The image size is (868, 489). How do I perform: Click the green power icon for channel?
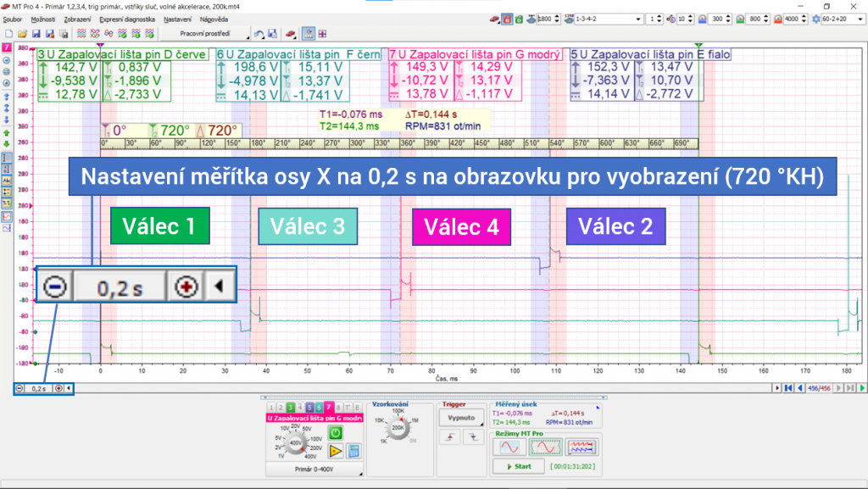click(x=336, y=433)
